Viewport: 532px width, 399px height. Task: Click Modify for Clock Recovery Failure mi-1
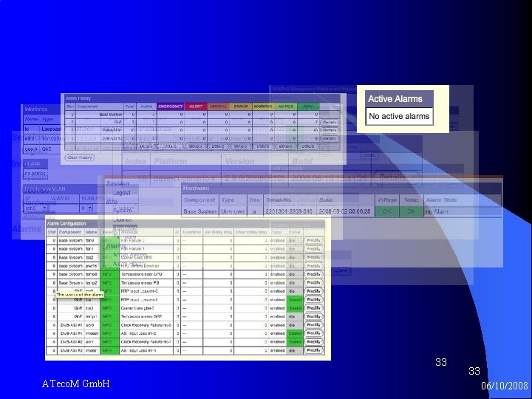coord(313,341)
